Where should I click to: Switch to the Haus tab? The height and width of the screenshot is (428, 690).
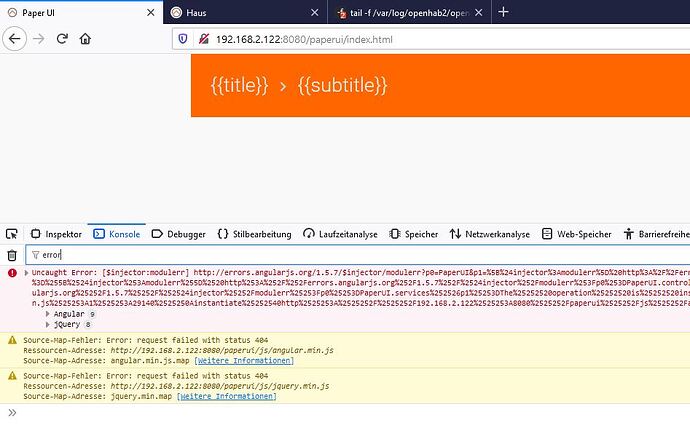245,12
